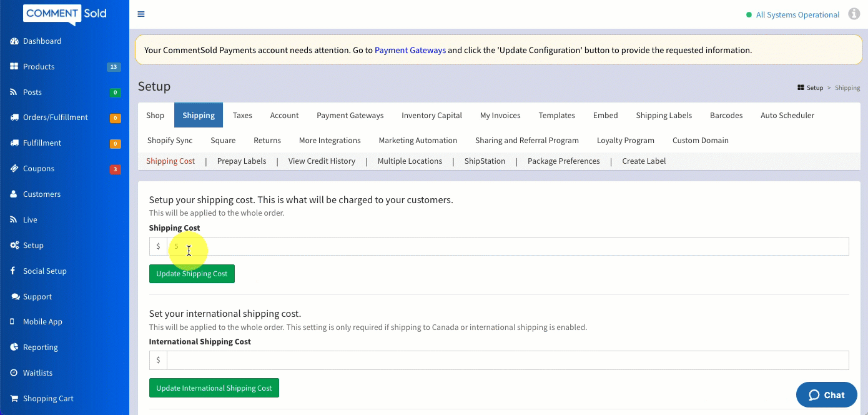868x415 pixels.
Task: Click the Customers person icon
Action: point(14,194)
